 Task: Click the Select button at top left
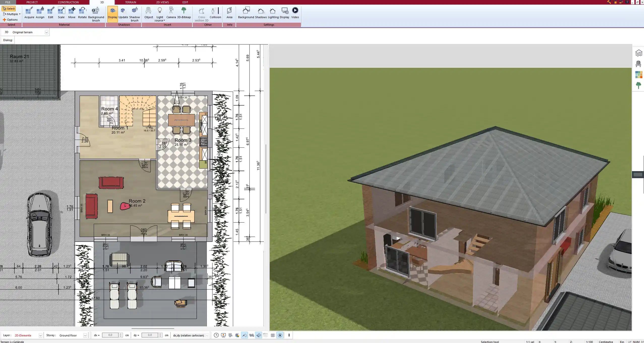(x=9, y=8)
